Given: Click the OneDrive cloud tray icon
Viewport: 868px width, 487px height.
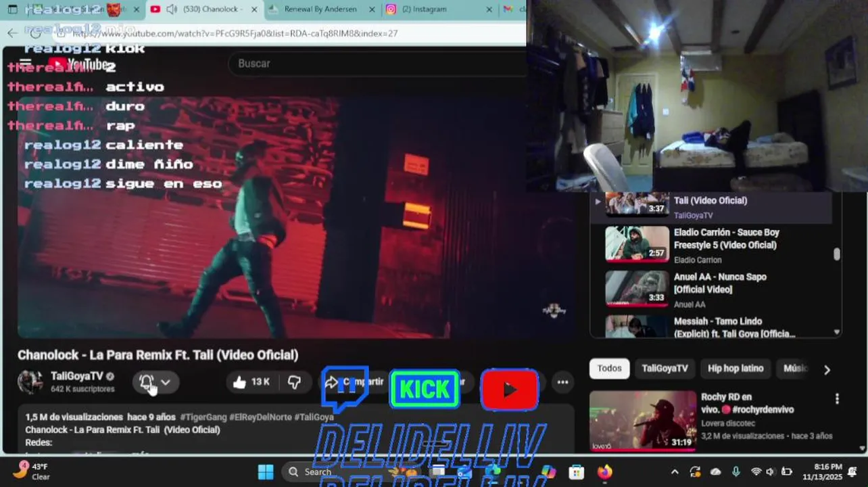Looking at the screenshot, I should click(716, 471).
